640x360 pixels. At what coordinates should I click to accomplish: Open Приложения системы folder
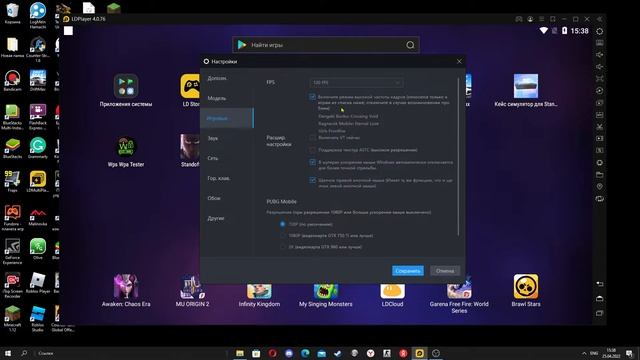[126, 91]
